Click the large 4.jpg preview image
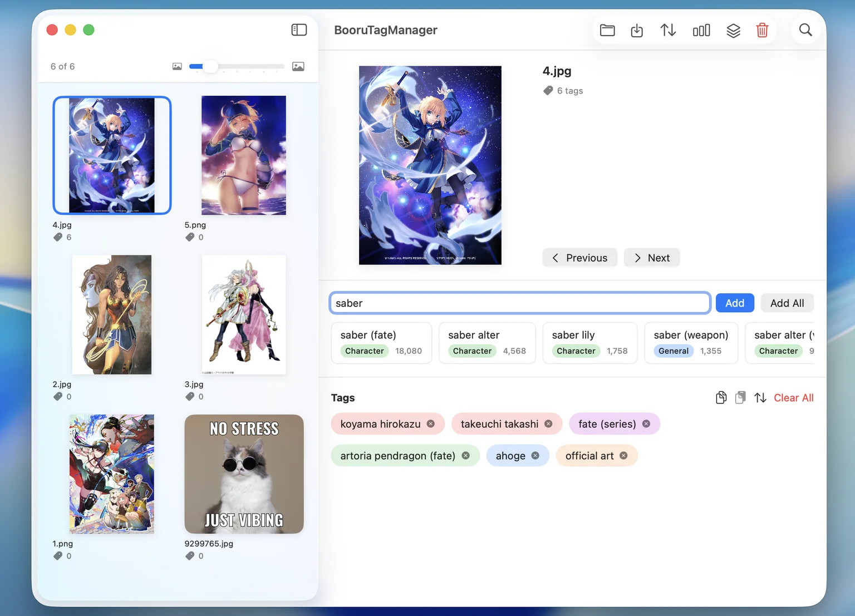 430,165
